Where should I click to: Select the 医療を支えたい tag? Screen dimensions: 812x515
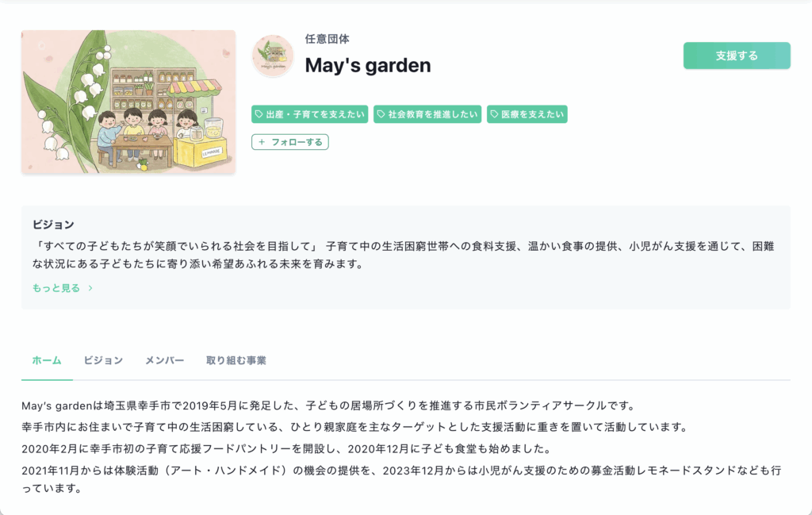click(x=527, y=114)
